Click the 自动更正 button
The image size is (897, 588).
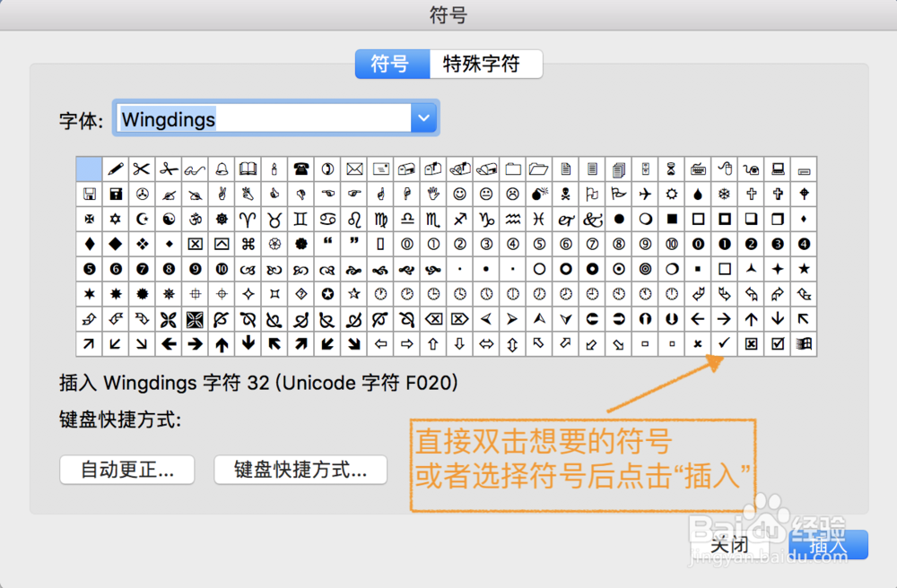tap(126, 470)
